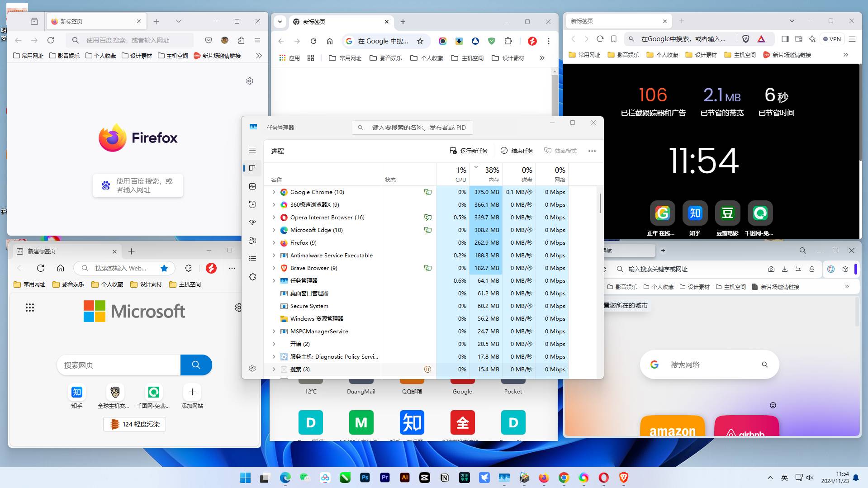Expand Brave Browser process group
Screen dimensions: 868x488
(x=274, y=268)
